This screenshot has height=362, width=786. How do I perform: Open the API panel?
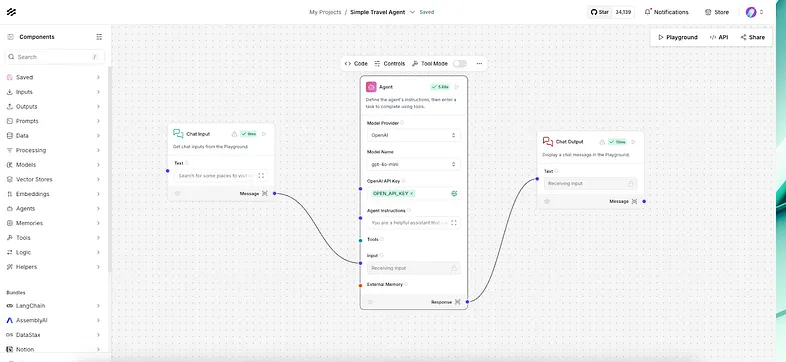tap(719, 37)
